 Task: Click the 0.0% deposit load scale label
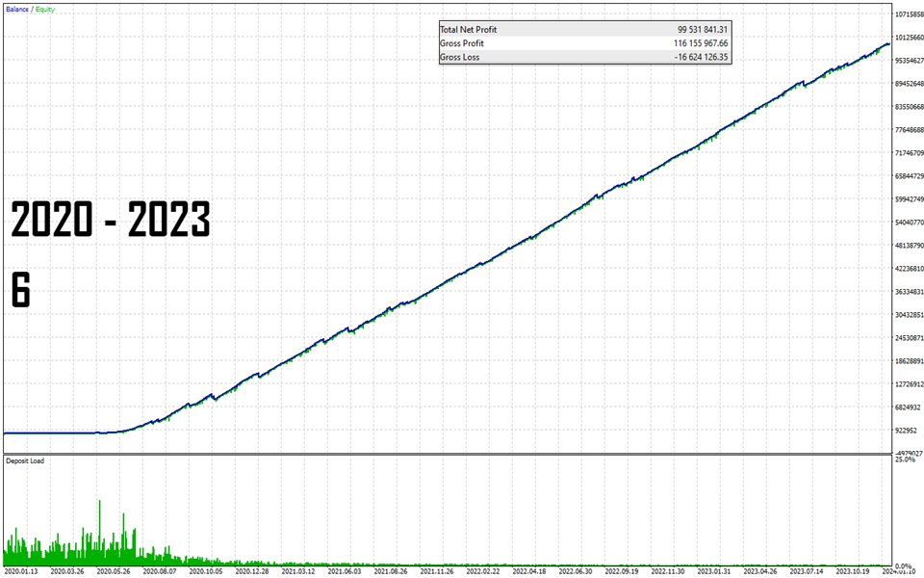click(907, 565)
